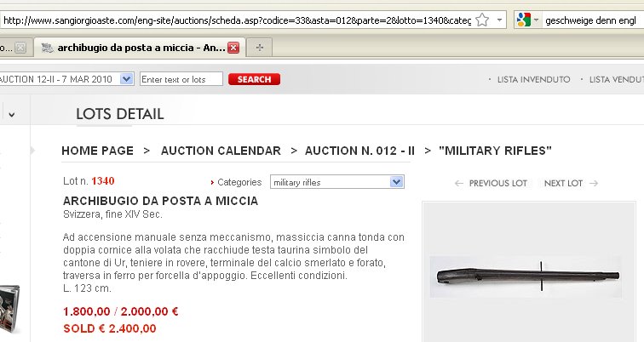Close the archibugio da posta tab
The height and width of the screenshot is (342, 644).
(x=233, y=48)
